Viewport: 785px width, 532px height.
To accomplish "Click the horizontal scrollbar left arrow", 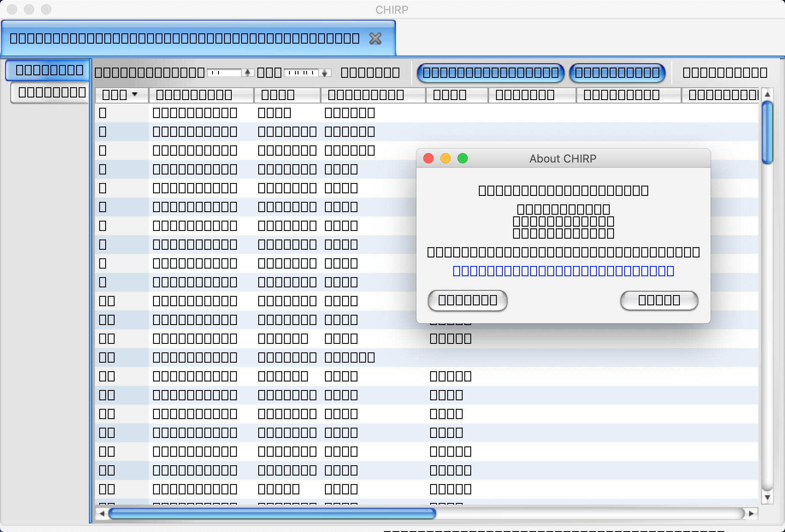I will point(102,513).
